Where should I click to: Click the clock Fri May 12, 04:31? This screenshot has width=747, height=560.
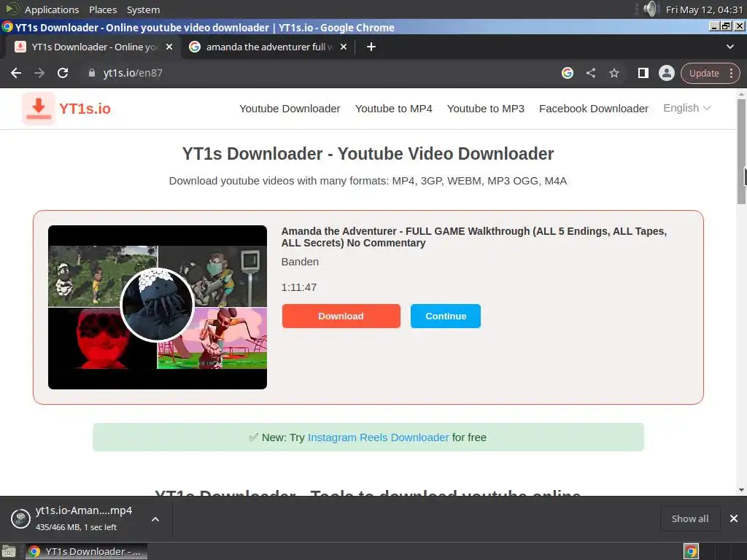[704, 9]
